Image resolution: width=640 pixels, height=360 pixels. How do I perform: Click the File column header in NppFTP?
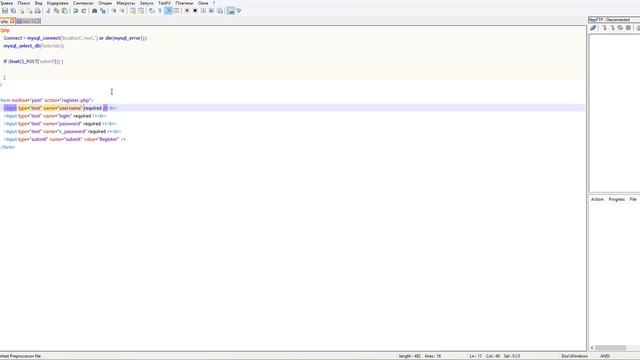click(633, 199)
